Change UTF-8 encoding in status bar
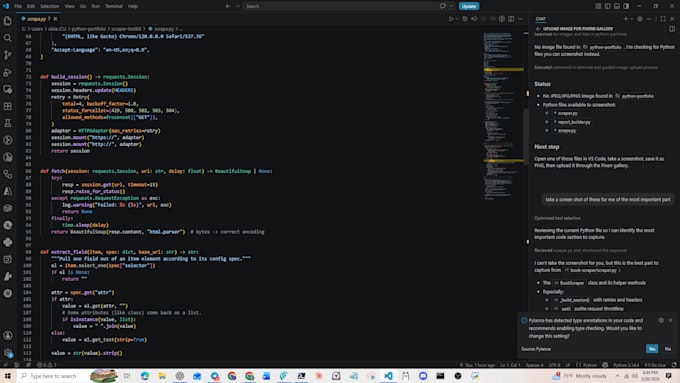 coord(554,365)
